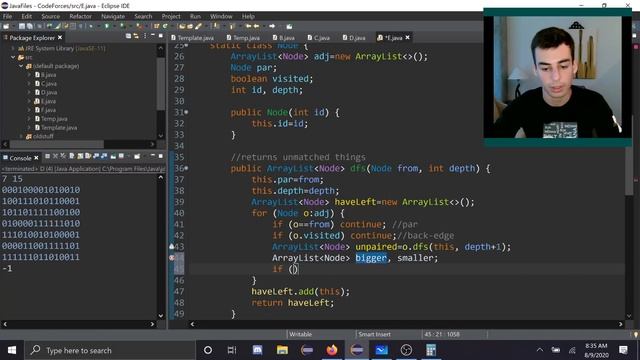Screen dimensions: 640x360
Task: Close the Package Explorer view tab
Action: [60, 38]
